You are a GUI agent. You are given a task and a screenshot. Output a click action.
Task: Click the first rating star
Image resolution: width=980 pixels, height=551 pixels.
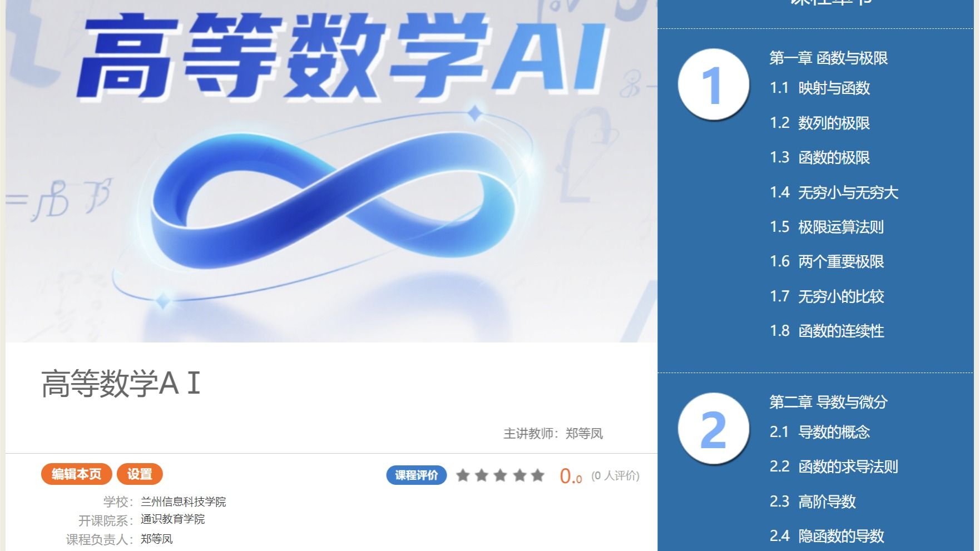point(463,475)
